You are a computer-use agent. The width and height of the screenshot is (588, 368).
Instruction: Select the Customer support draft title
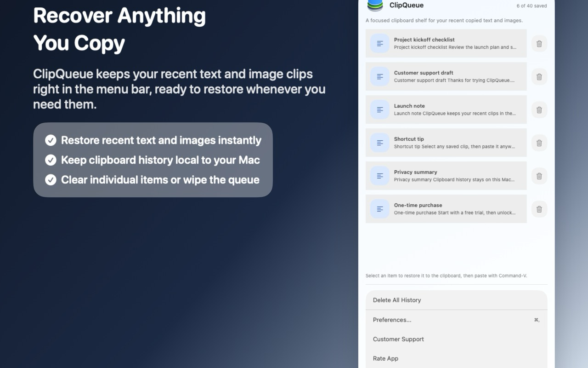tap(424, 73)
